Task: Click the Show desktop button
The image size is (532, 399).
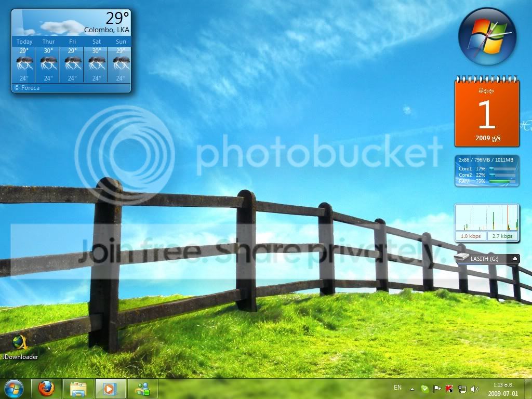Action: pos(528,389)
